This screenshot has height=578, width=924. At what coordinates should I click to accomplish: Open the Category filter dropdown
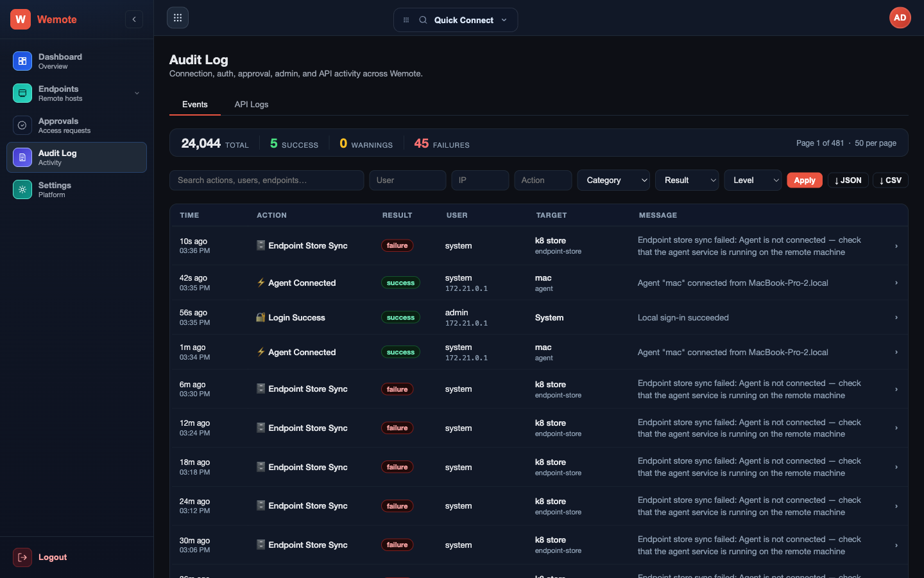[613, 180]
